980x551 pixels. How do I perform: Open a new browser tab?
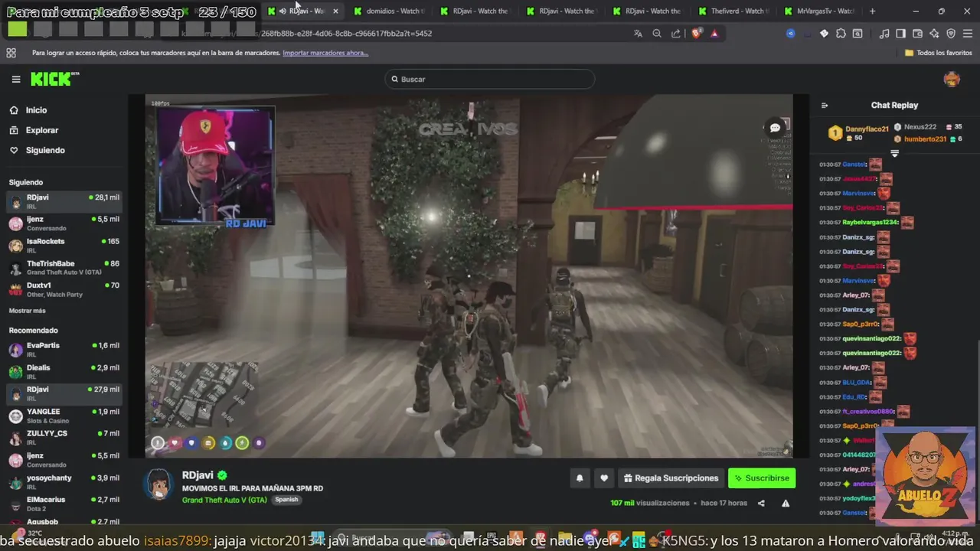coord(872,11)
